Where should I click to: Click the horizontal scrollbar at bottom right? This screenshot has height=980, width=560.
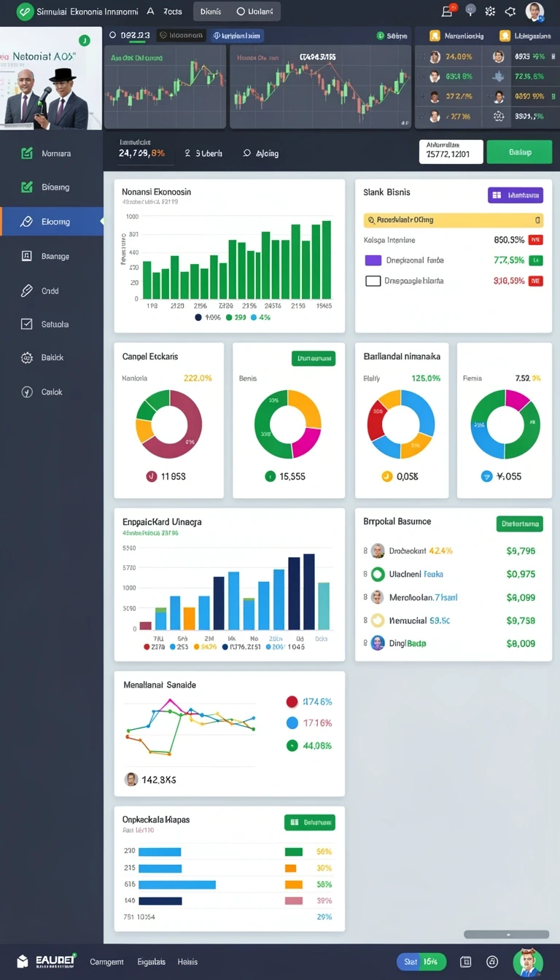coord(506,934)
